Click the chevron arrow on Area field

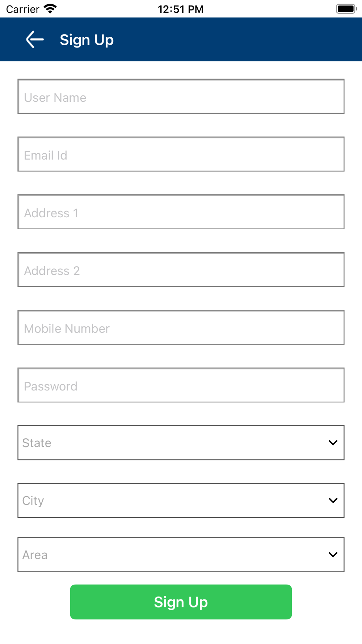(333, 555)
